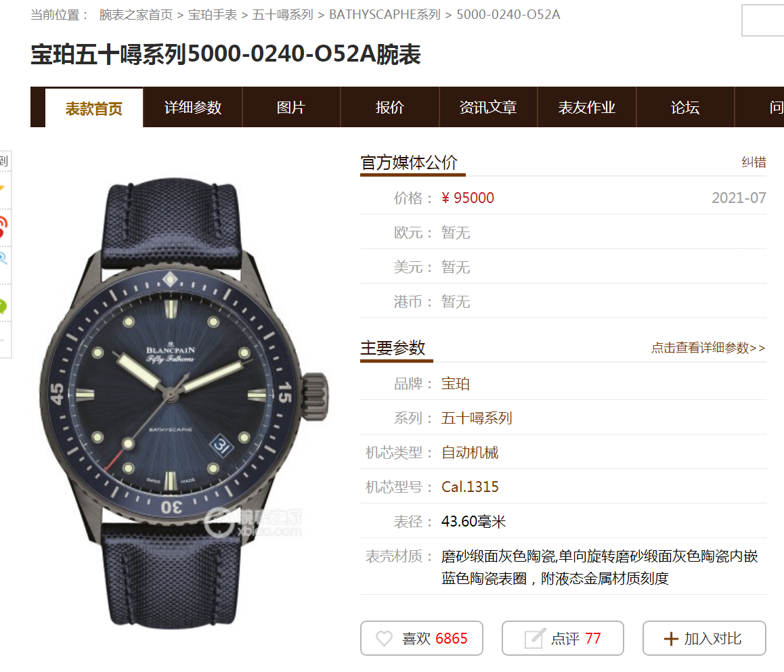Share via the red Weibo icon
This screenshot has height=672, width=784.
point(3,227)
